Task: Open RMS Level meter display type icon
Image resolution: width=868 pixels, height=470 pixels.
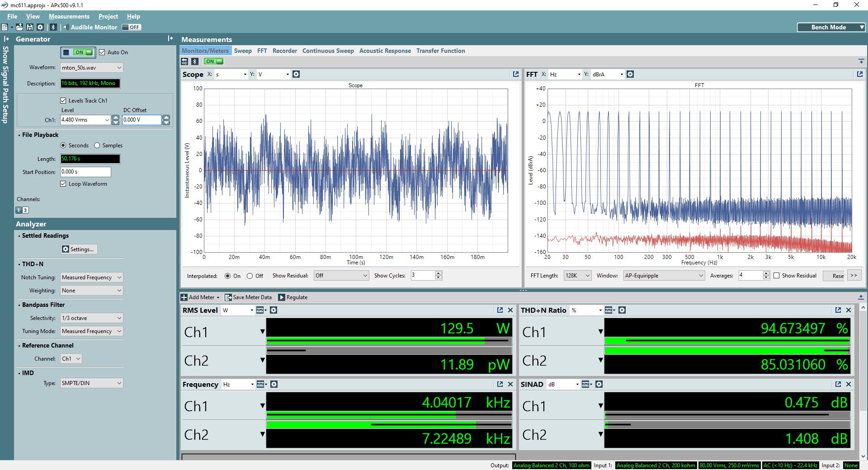Action: click(x=261, y=310)
